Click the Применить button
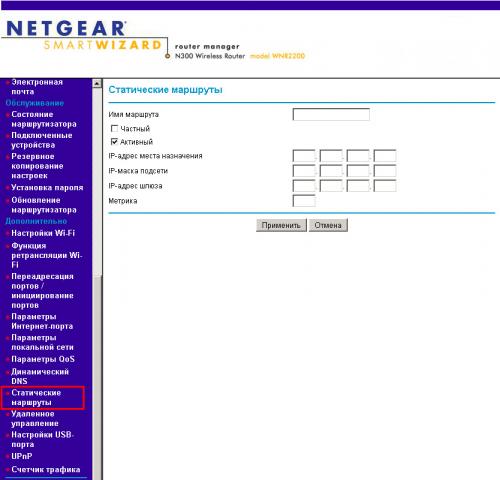Screen dimensions: 500x480 (281, 225)
